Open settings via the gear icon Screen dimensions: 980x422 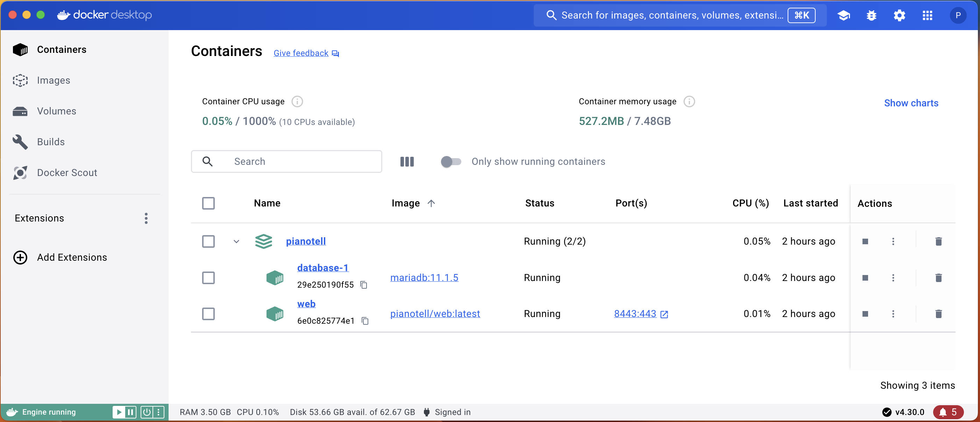pyautogui.click(x=899, y=15)
